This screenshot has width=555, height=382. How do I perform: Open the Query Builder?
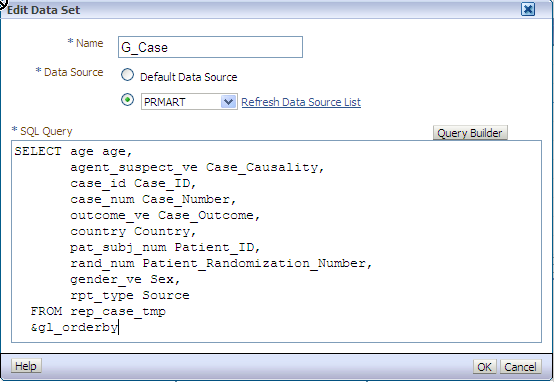click(470, 133)
